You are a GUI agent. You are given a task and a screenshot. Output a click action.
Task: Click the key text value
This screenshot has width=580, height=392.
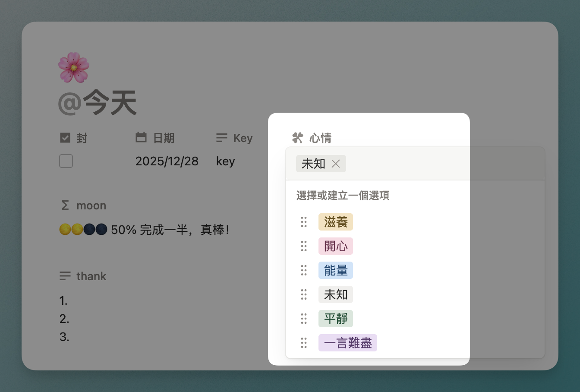coord(225,161)
